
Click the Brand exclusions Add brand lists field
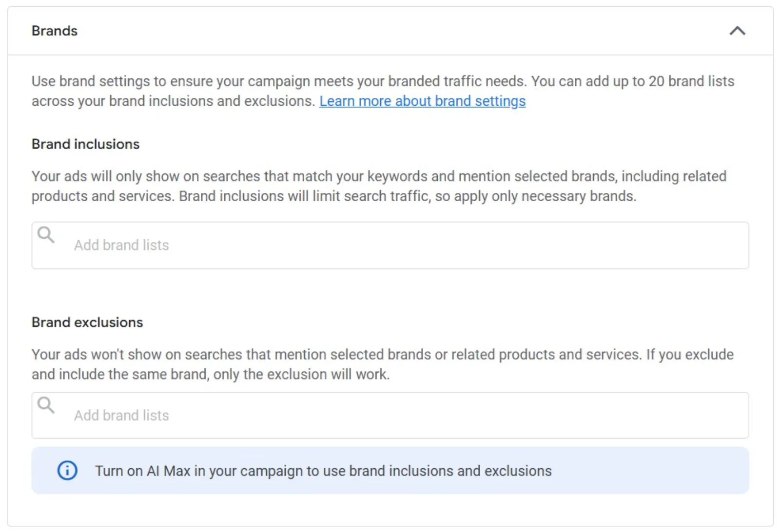pos(390,415)
